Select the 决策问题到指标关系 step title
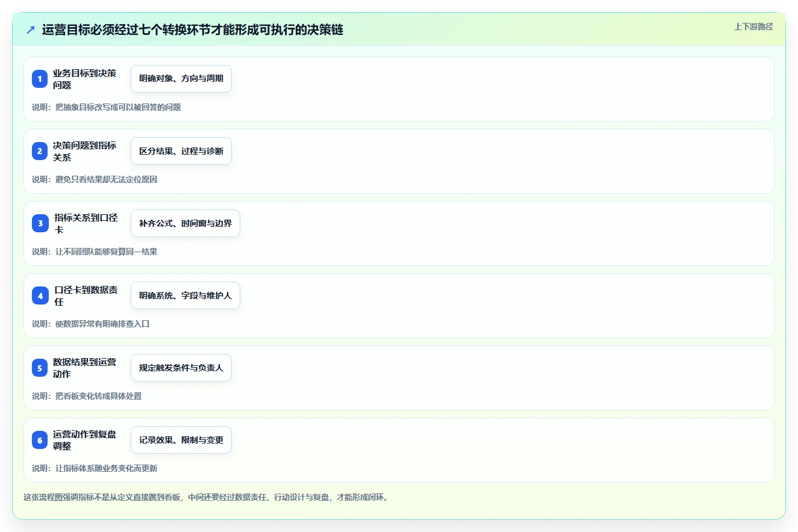This screenshot has width=798, height=532. pyautogui.click(x=85, y=151)
